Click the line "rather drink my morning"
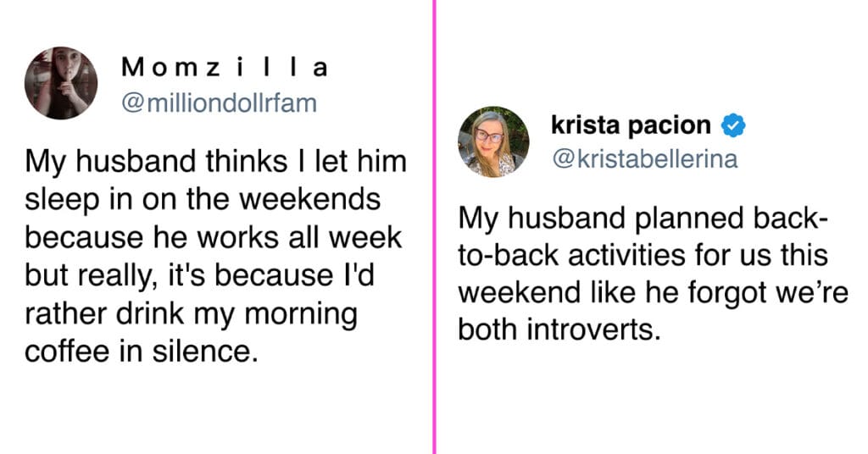Image resolution: width=868 pixels, height=454 pixels. coord(191,314)
